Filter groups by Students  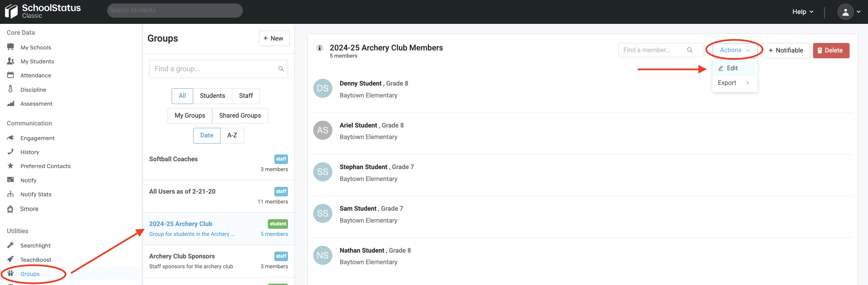click(212, 96)
